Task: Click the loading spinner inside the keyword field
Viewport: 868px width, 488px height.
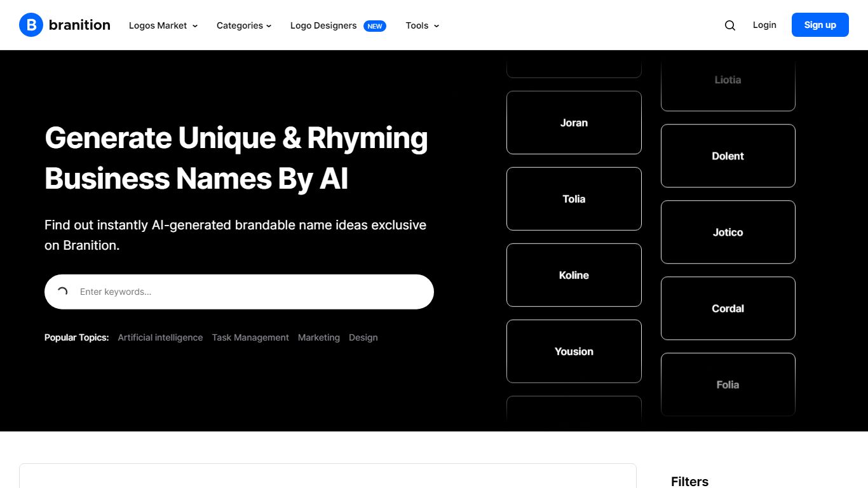Action: click(x=62, y=292)
